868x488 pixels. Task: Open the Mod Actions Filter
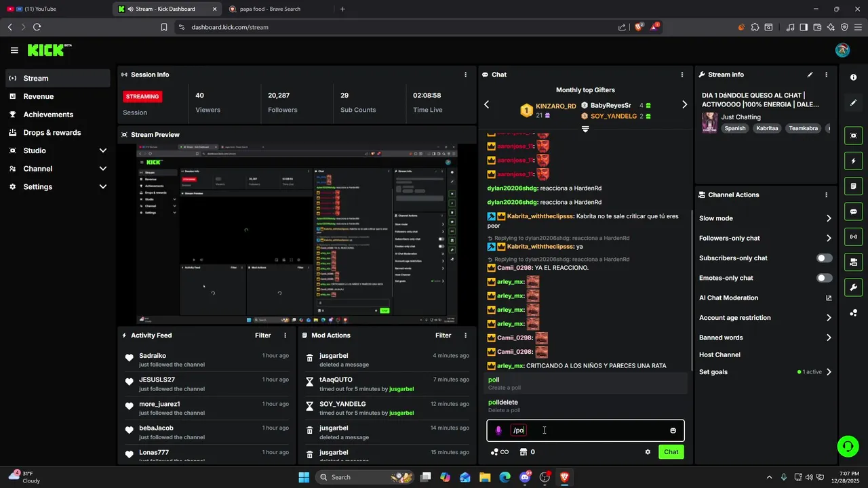click(x=443, y=335)
